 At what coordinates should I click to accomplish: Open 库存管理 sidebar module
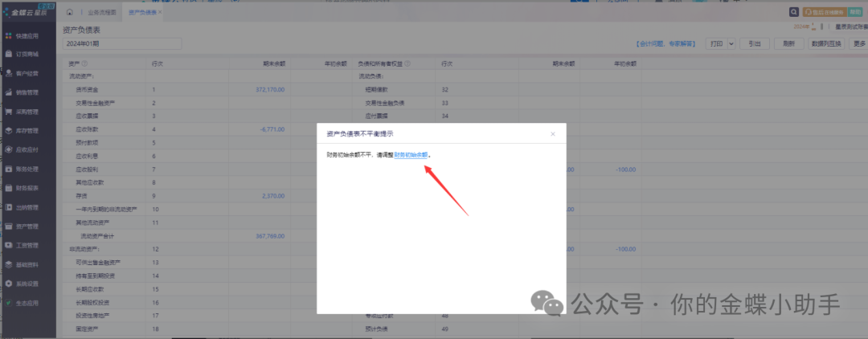tap(27, 131)
